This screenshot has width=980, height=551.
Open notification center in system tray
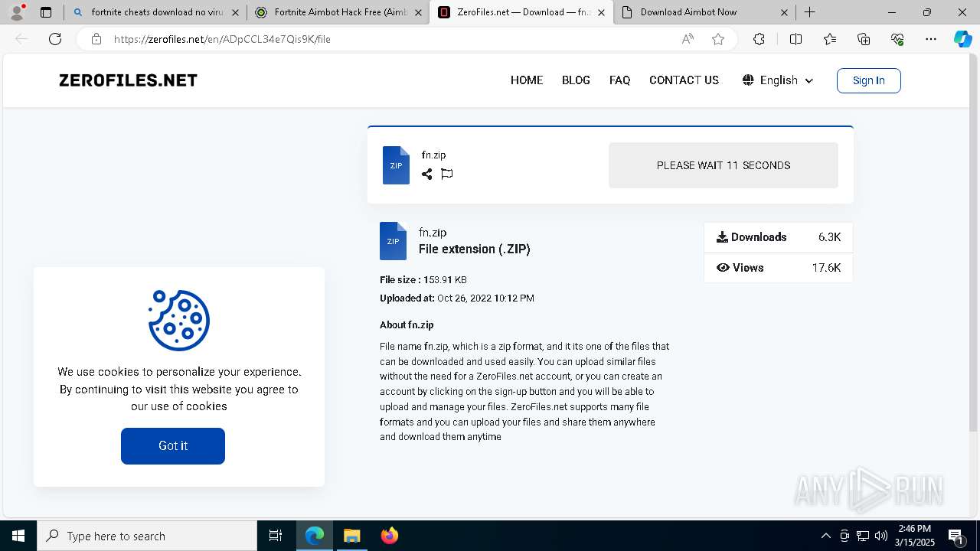pos(955,536)
